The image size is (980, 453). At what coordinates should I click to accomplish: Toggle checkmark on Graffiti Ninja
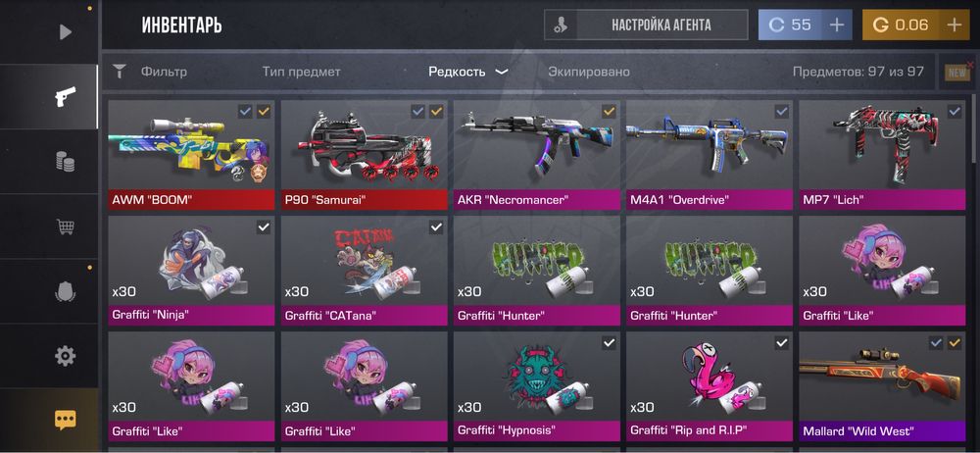[x=264, y=227]
